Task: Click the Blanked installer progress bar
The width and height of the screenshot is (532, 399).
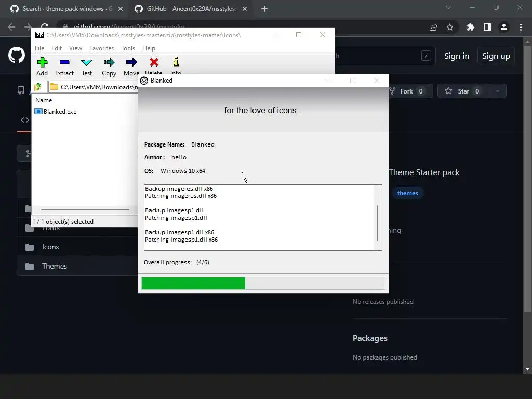Action: click(263, 283)
